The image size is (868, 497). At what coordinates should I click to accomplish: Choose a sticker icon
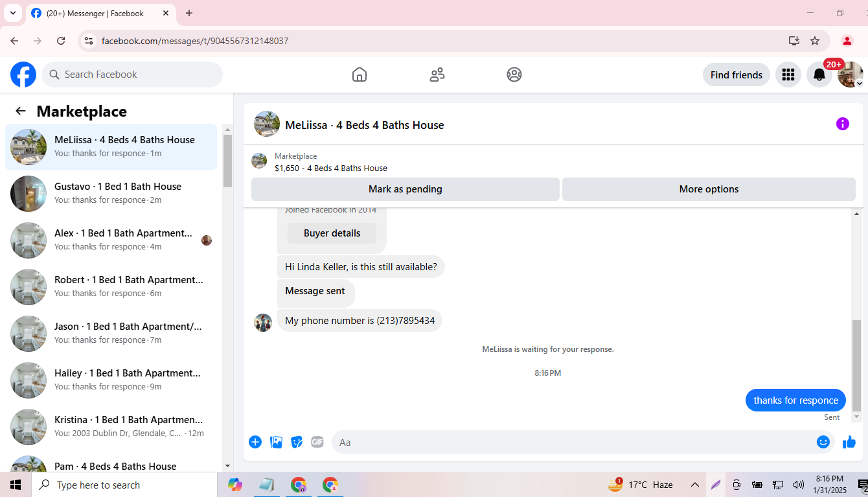[297, 442]
